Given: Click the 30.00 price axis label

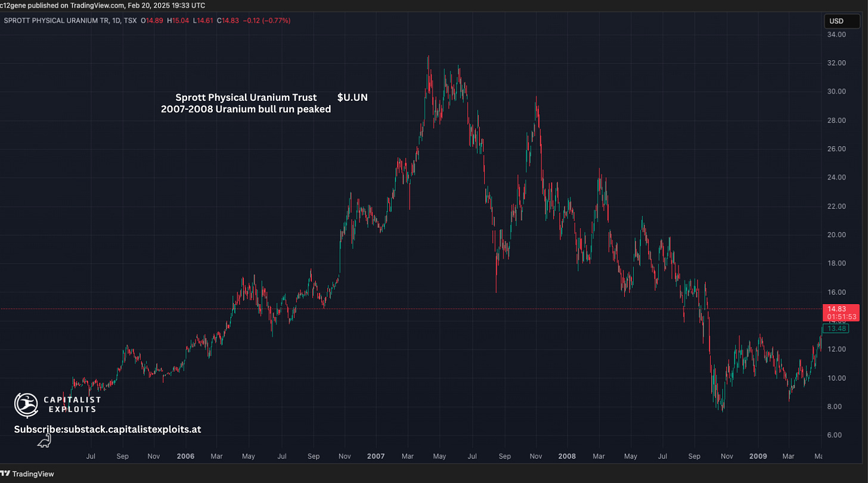Looking at the screenshot, I should (837, 92).
